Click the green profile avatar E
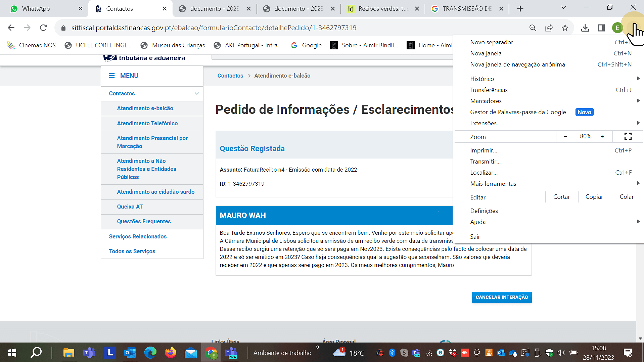The height and width of the screenshot is (362, 644). 617,28
